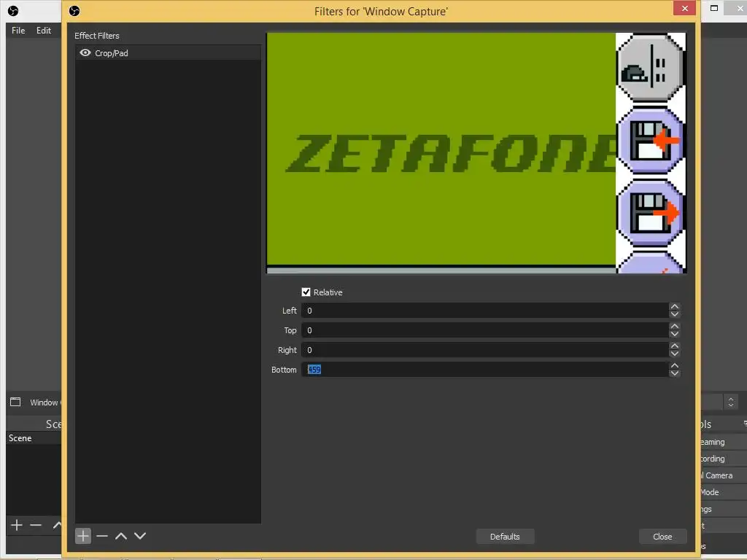The height and width of the screenshot is (560, 747).
Task: Click the Window Capture source icon in OBS
Action: point(15,402)
